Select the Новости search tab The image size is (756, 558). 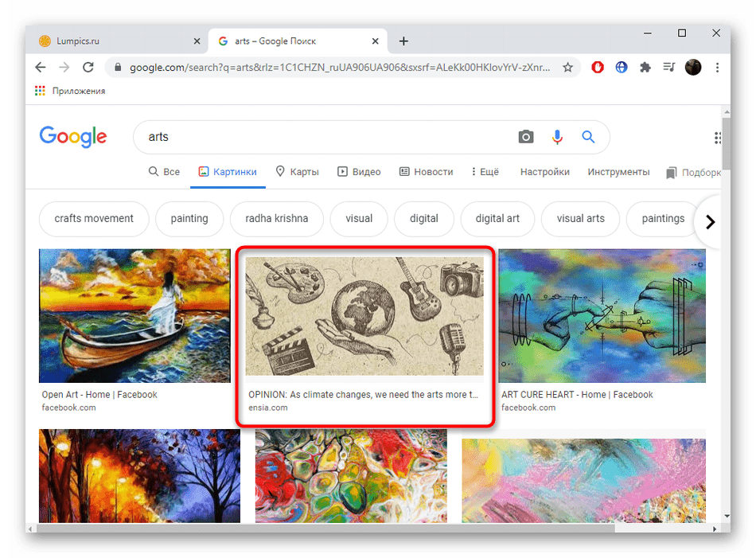[427, 172]
